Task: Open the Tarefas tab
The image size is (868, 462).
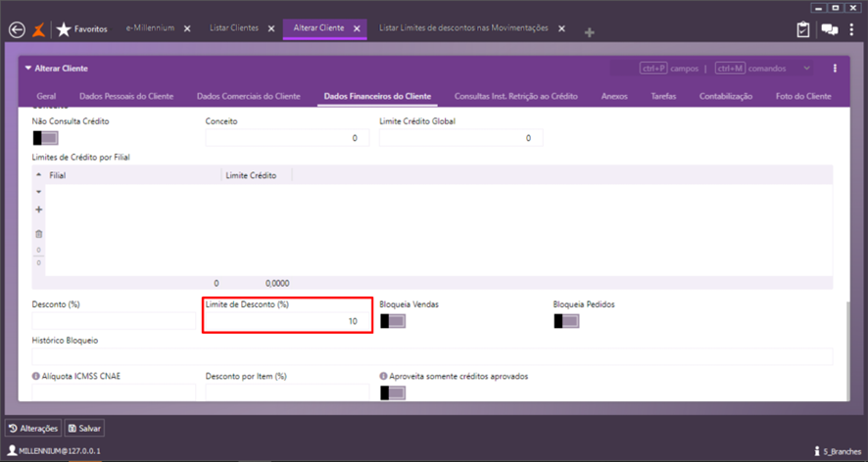Action: [663, 96]
